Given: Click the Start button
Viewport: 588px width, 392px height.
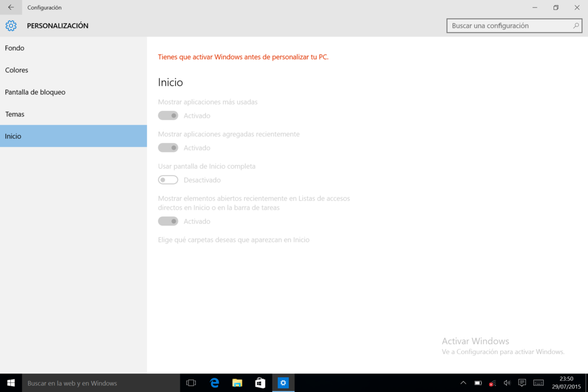Looking at the screenshot, I should pos(11,383).
